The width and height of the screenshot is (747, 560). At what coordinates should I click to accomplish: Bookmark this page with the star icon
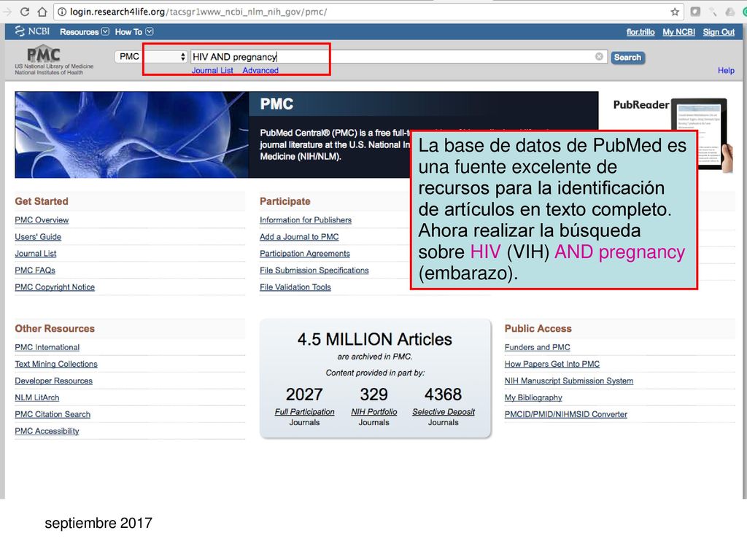(675, 12)
